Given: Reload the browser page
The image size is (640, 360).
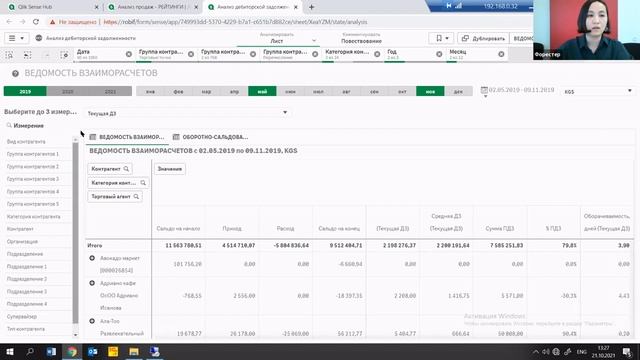Looking at the screenshot, I should [36, 22].
